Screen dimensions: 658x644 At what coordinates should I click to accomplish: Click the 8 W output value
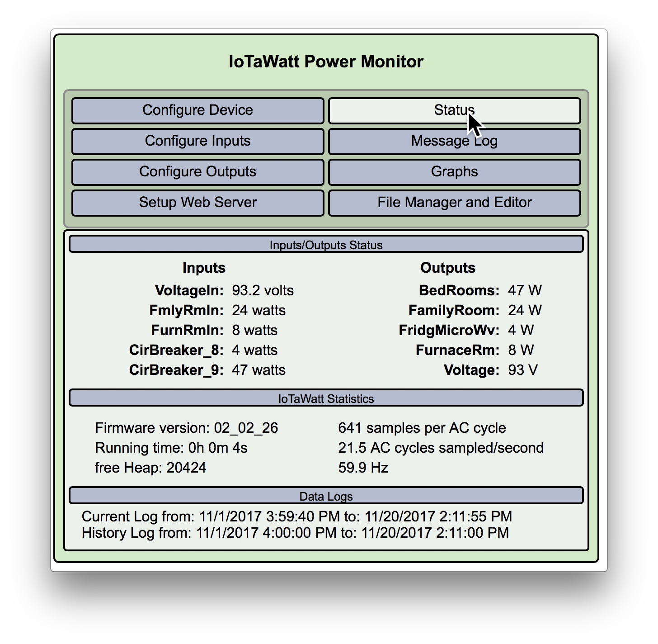pos(521,350)
